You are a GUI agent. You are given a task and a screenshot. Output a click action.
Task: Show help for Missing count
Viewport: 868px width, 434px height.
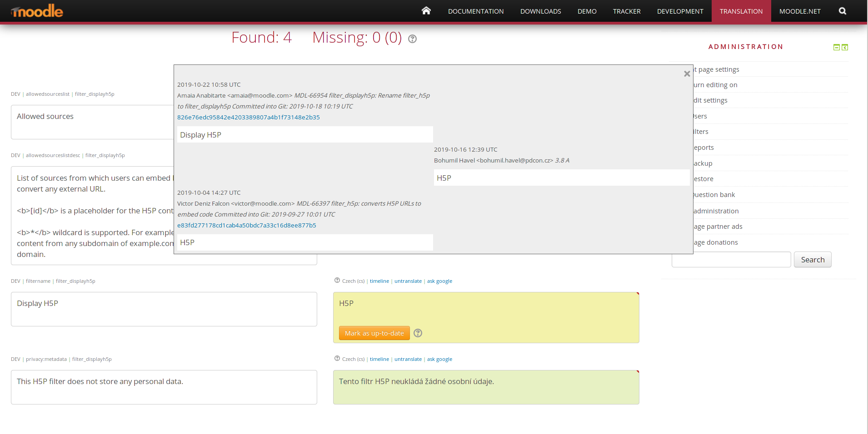(412, 39)
